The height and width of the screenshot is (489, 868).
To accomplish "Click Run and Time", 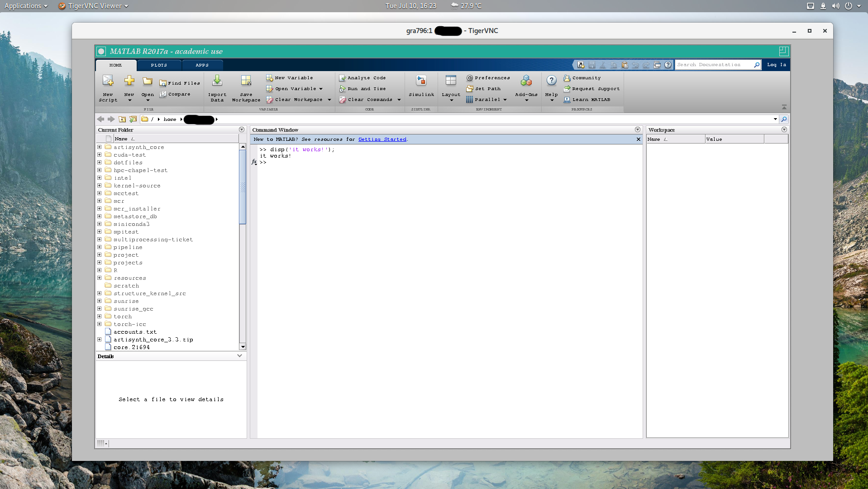I will coord(362,89).
